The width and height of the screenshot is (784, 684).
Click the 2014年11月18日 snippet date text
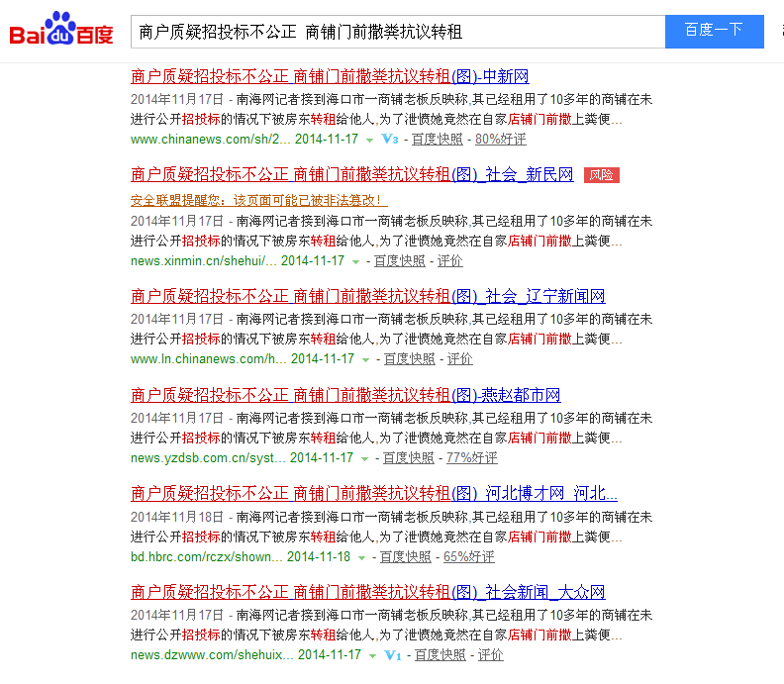click(177, 517)
